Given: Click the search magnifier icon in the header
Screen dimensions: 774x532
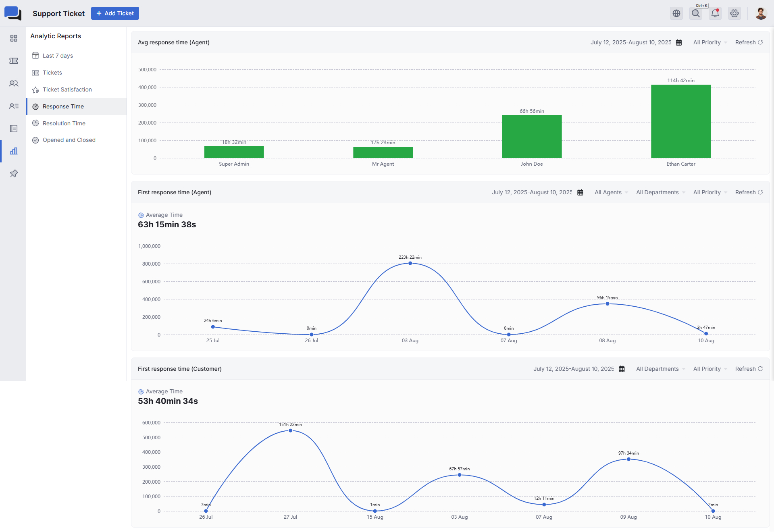Looking at the screenshot, I should pos(696,13).
